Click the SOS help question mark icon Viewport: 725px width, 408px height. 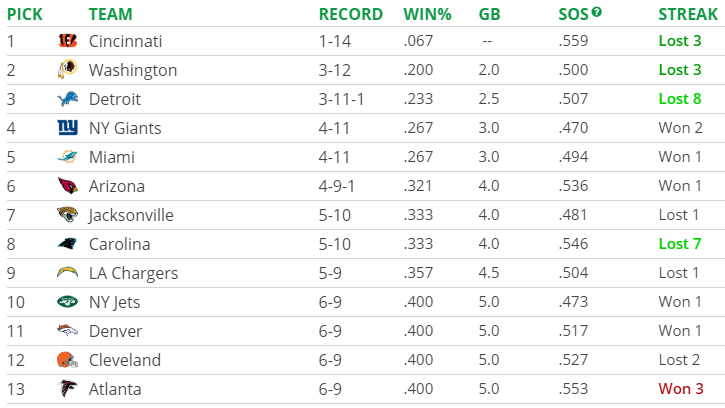(x=596, y=12)
